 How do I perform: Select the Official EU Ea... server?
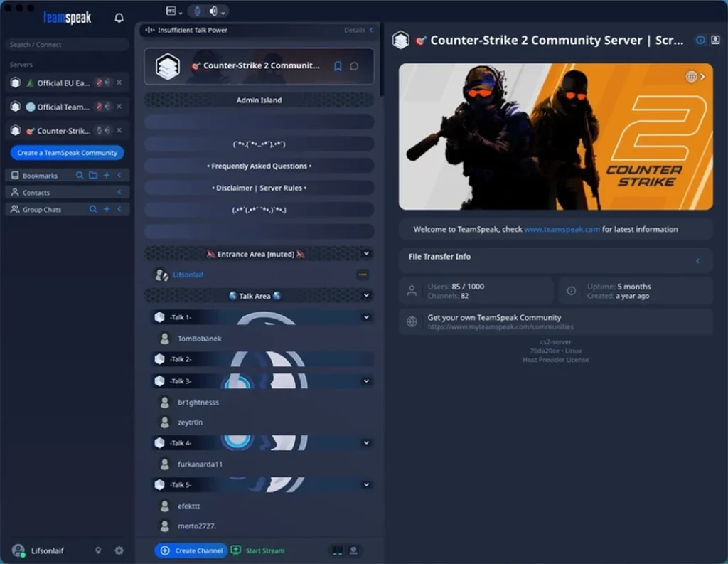63,83
